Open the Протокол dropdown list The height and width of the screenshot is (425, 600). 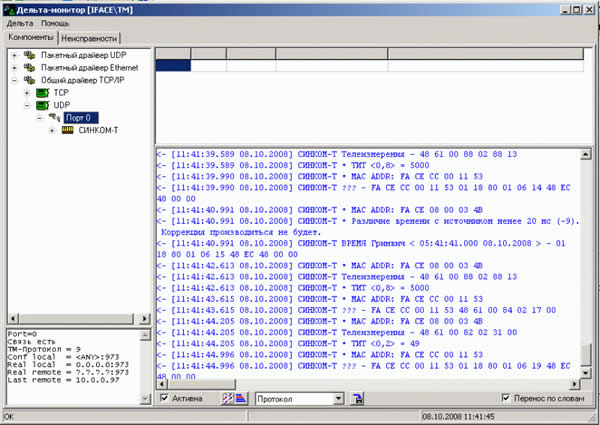[x=340, y=399]
